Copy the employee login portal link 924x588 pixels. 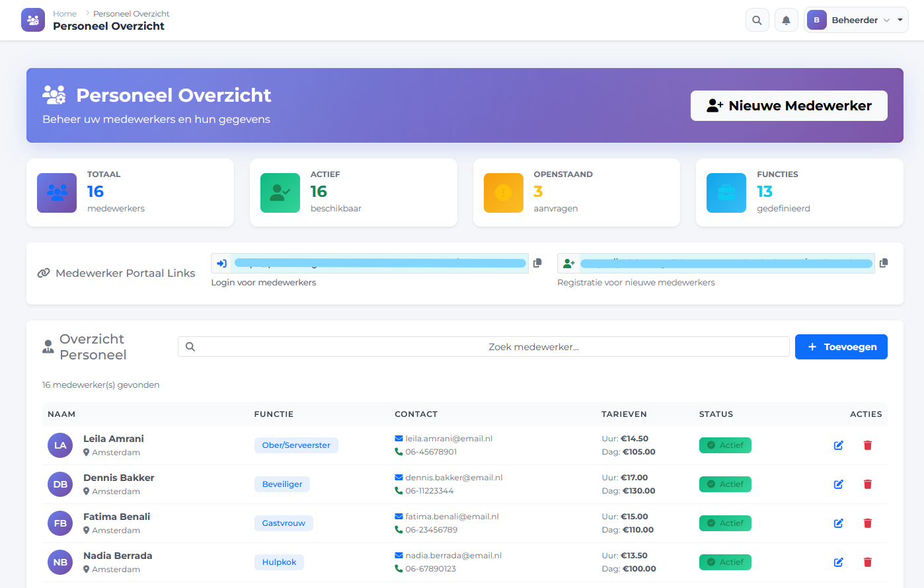tap(537, 263)
